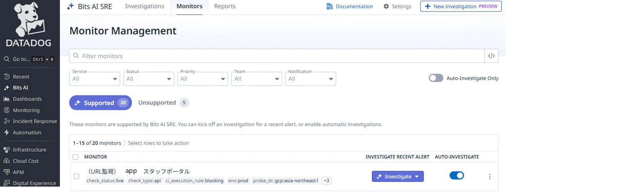Click the Investigate button for スタッフポータル
This screenshot has height=192, width=644.
click(x=398, y=177)
